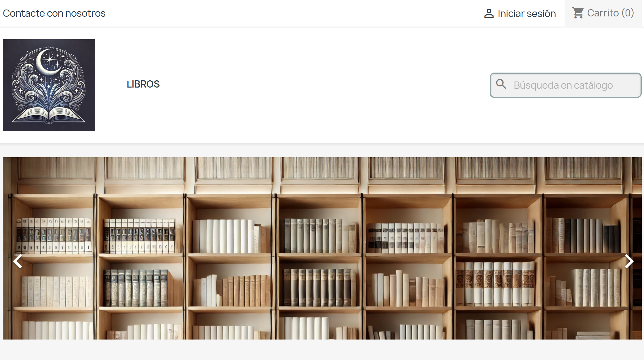Image resolution: width=644 pixels, height=360 pixels.
Task: Open the bookshelf banner slide image
Action: (322, 248)
